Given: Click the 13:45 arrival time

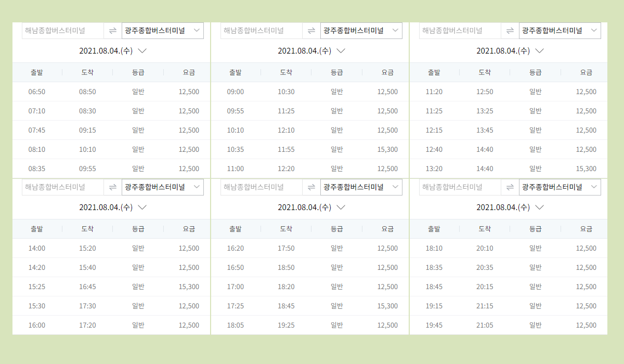Looking at the screenshot, I should (x=485, y=130).
